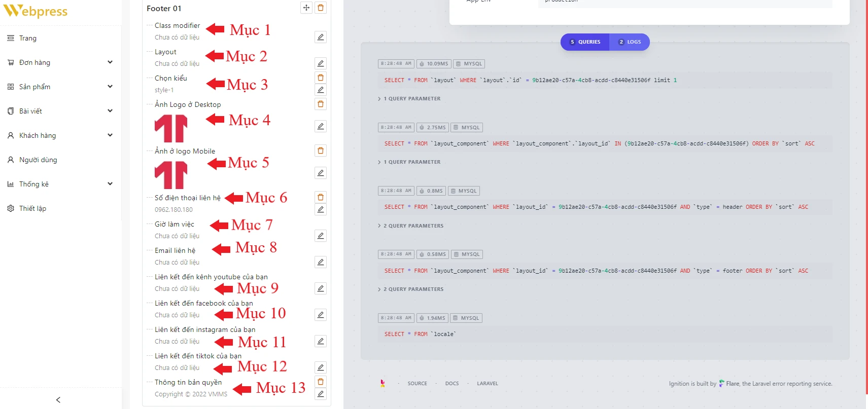Viewport: 868px width, 409px height.
Task: Edit the Thông tin bản quyền text
Action: pos(321,394)
